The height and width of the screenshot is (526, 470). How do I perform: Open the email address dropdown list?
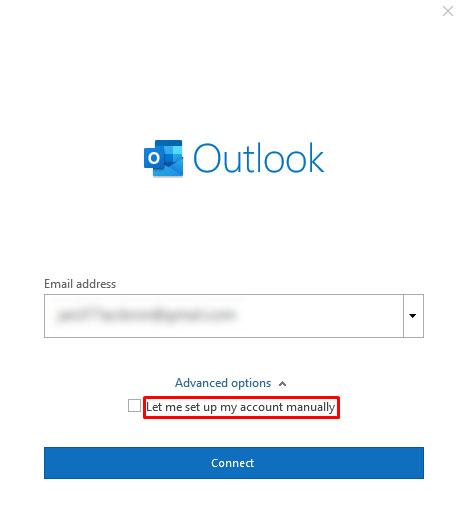(413, 316)
